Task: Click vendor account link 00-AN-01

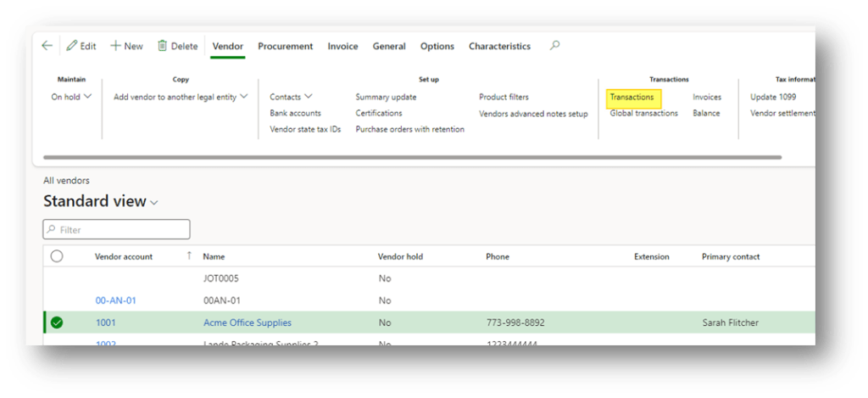Action: [x=115, y=300]
